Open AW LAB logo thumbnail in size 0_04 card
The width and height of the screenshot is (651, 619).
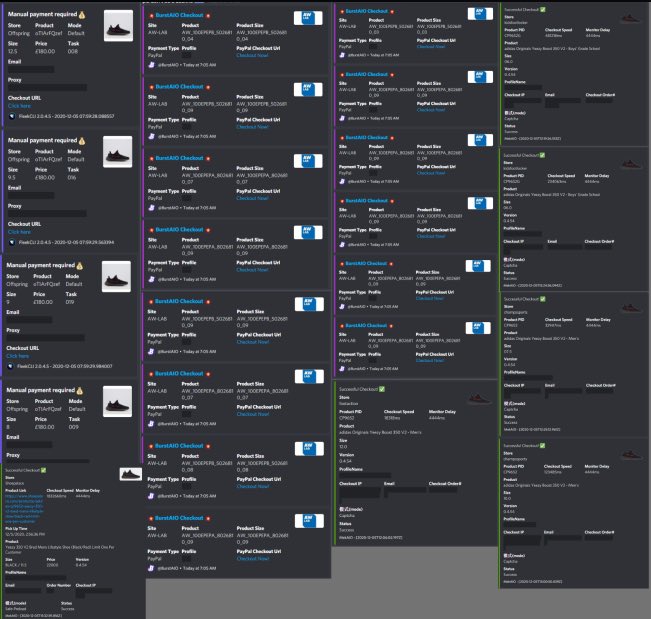[308, 18]
